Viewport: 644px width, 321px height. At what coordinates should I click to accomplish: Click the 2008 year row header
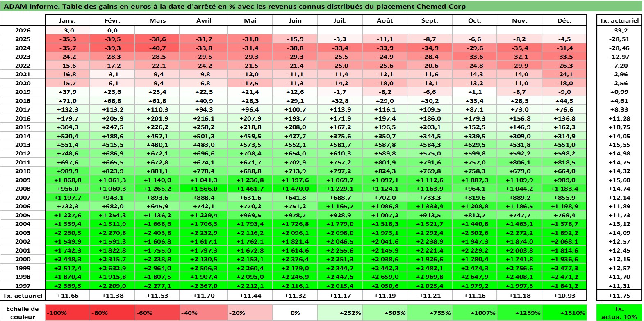(23, 189)
